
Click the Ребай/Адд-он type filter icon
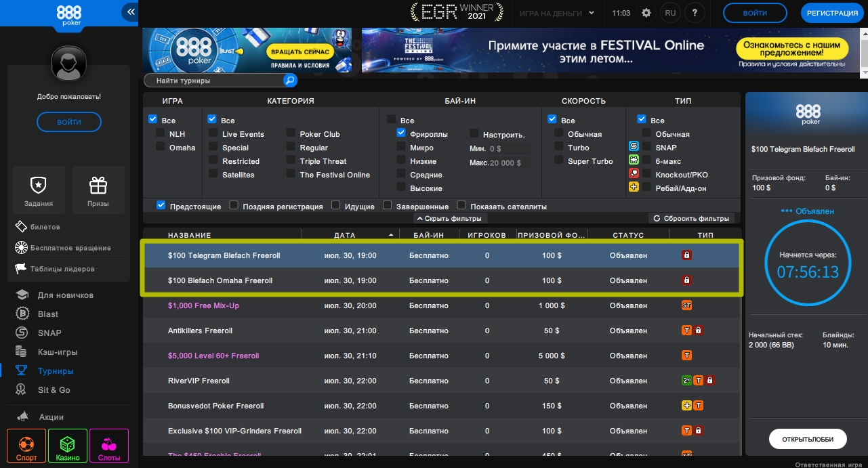point(634,187)
